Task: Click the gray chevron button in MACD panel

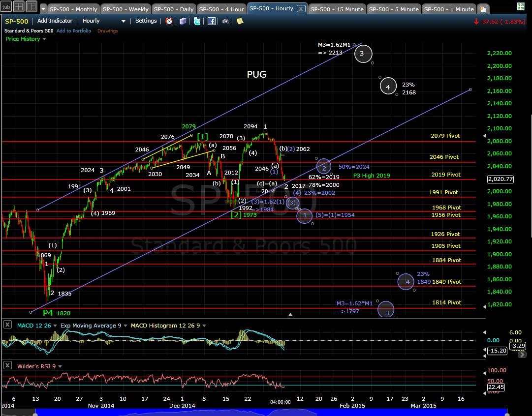Action: click(522, 355)
